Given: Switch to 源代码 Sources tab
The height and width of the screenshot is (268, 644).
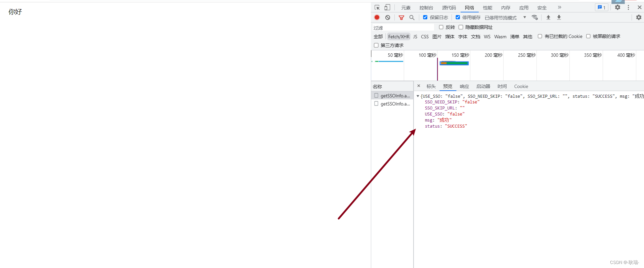Looking at the screenshot, I should point(449,8).
